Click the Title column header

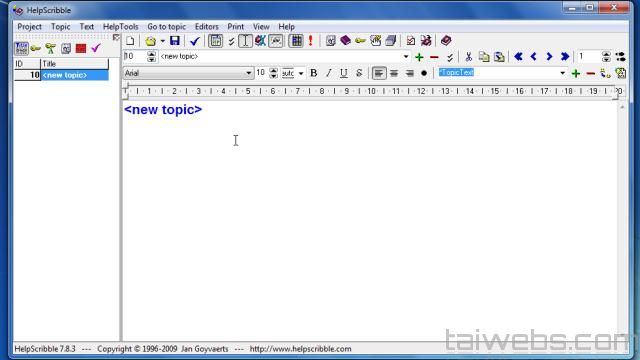pos(75,64)
